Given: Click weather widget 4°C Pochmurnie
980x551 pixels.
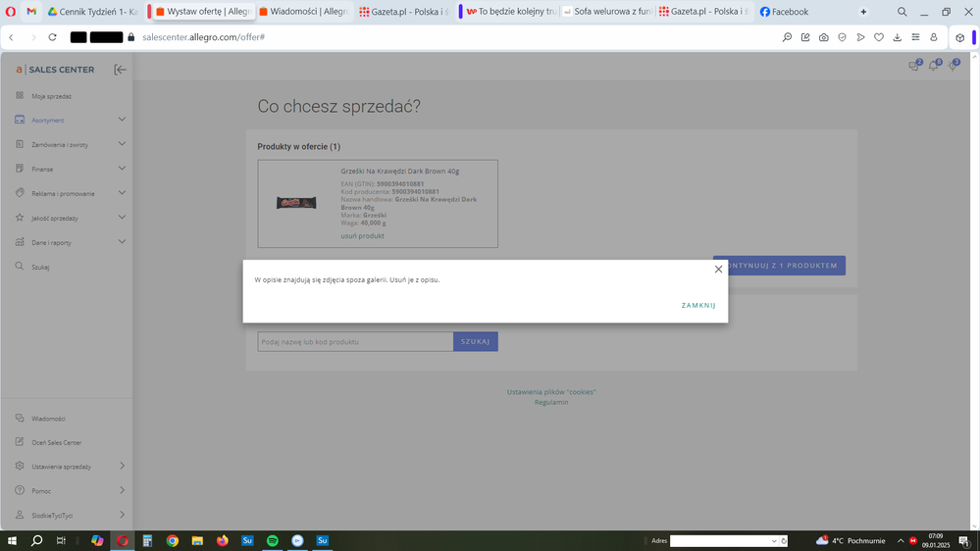Looking at the screenshot, I should pyautogui.click(x=851, y=540).
